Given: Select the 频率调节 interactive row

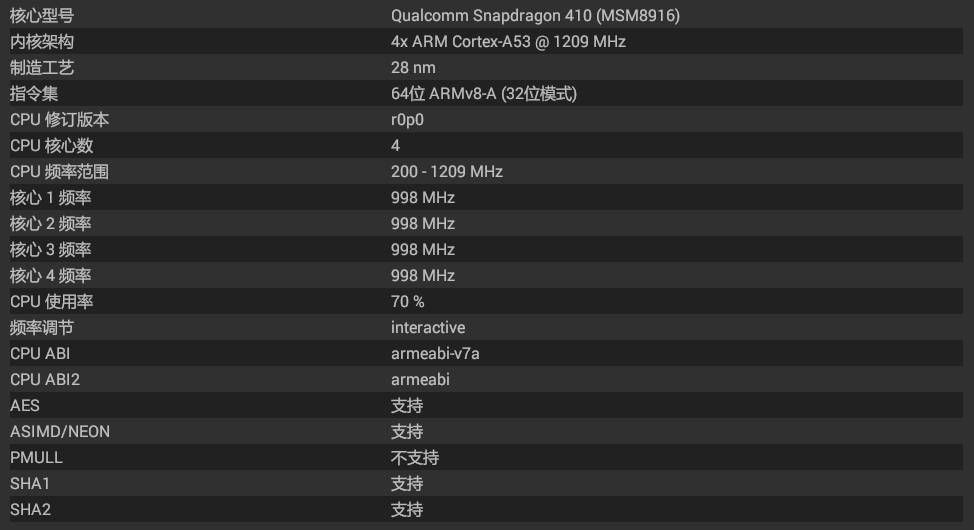Looking at the screenshot, I should coord(487,328).
